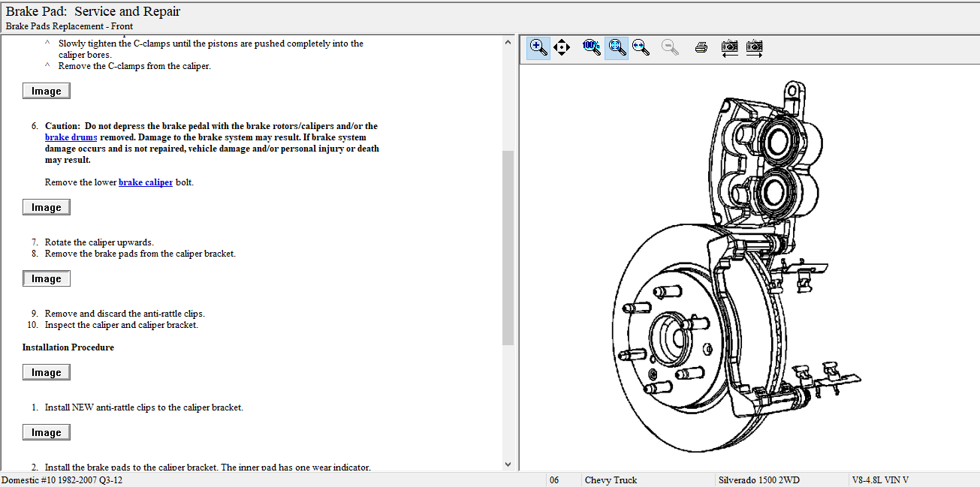The height and width of the screenshot is (487, 980).
Task: Click step Remove brake pads from caliper bracket
Action: pos(140,254)
